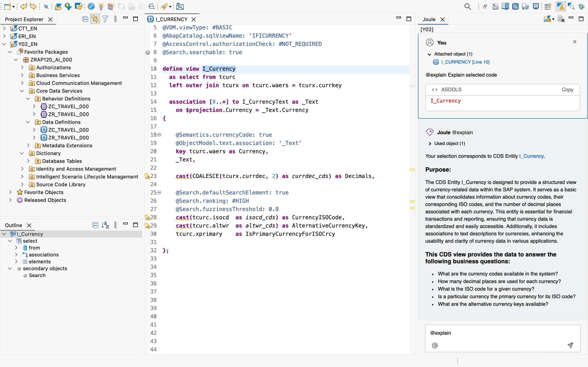Expand Used object section in Joule
588x367 pixels.
coord(430,143)
